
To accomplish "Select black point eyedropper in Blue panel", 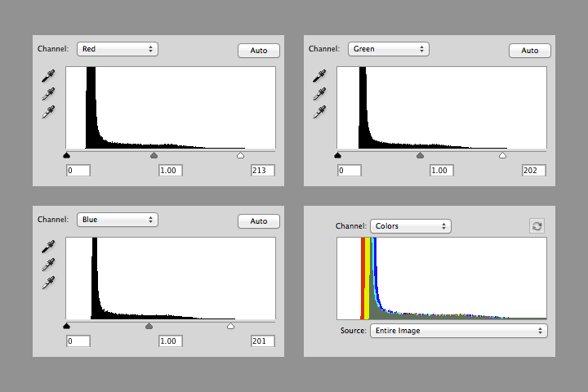I will click(x=48, y=247).
